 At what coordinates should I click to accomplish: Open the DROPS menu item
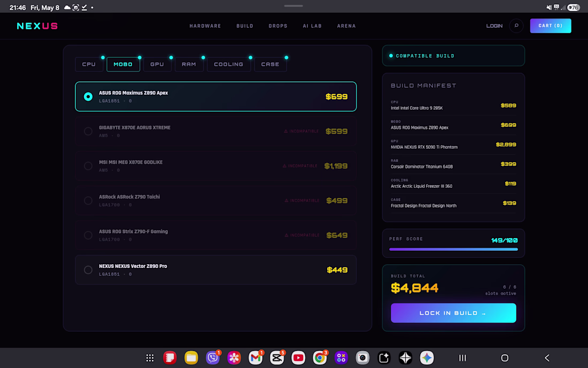pos(278,26)
